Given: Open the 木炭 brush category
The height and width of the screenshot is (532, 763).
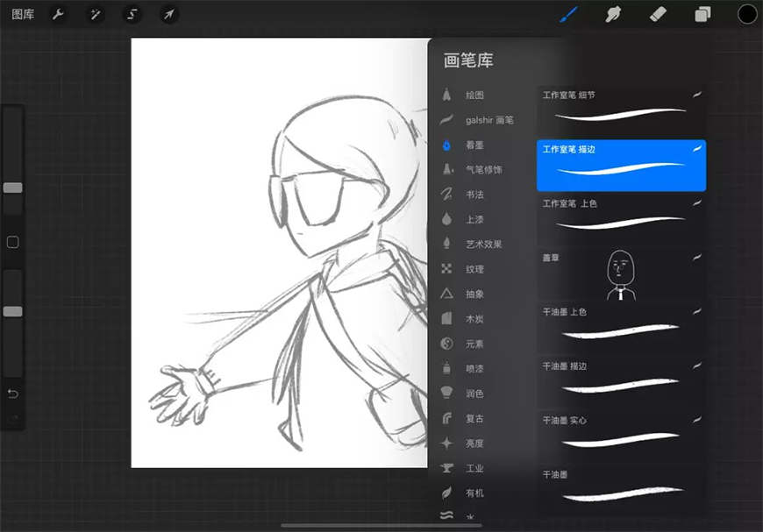Looking at the screenshot, I should click(x=474, y=319).
